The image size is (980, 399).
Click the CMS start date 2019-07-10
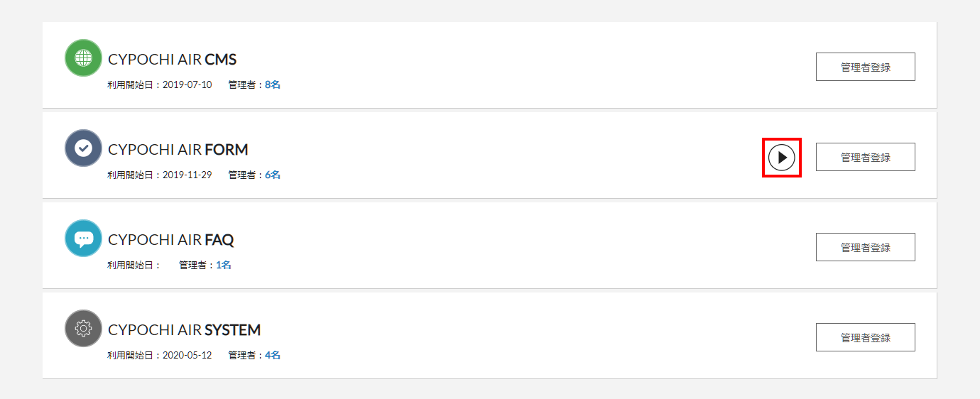[187, 84]
